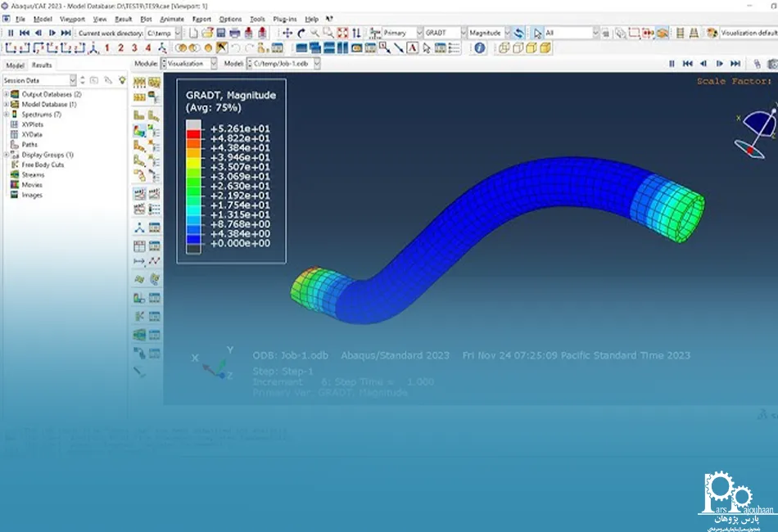This screenshot has width=778, height=532.
Task: Toggle the cascade viewports icon
Action: click(315, 48)
